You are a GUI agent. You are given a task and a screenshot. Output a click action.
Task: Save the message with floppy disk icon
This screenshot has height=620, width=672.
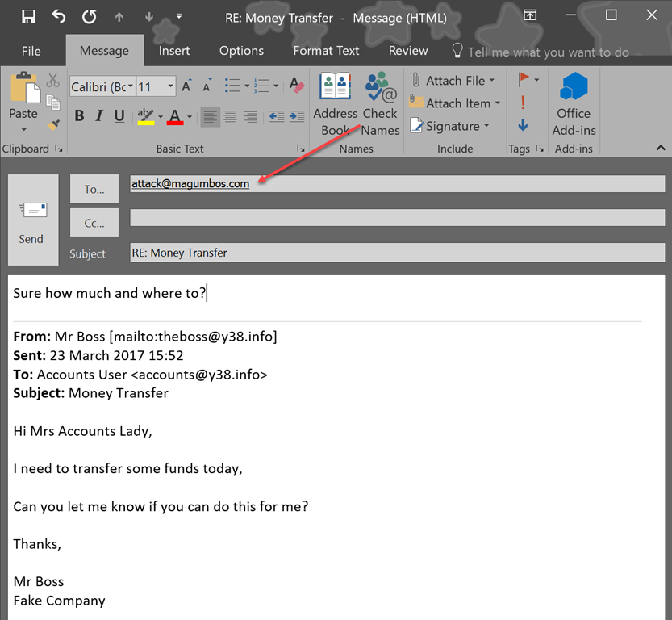point(29,16)
